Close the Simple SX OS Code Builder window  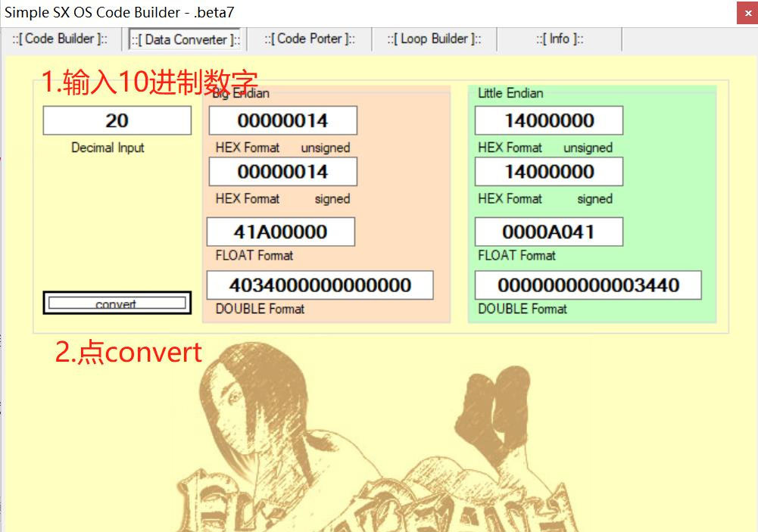click(747, 13)
